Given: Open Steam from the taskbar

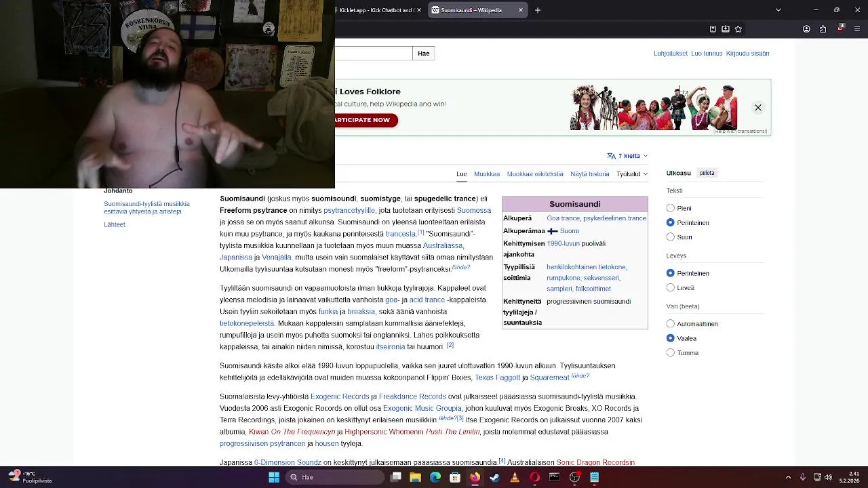Looking at the screenshot, I should pyautogui.click(x=494, y=477).
